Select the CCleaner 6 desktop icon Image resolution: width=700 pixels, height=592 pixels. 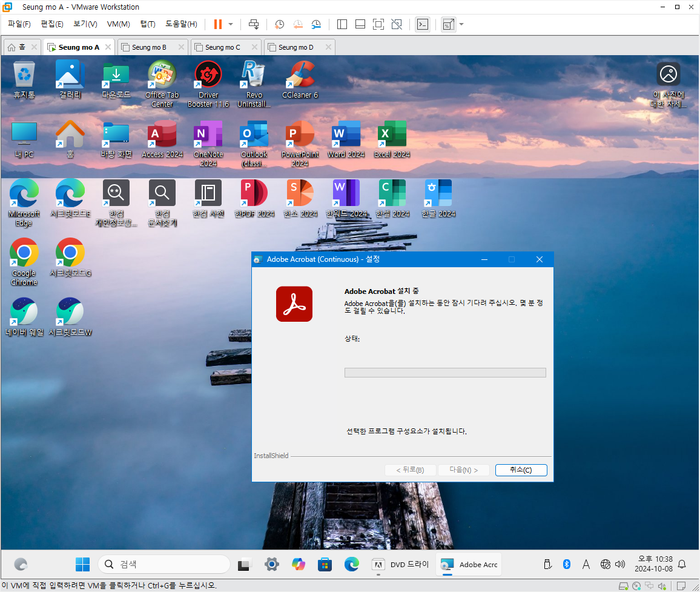[x=300, y=81]
